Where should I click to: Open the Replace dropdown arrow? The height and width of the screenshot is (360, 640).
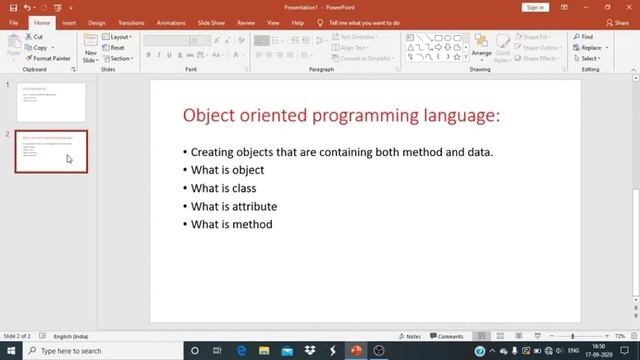click(607, 48)
